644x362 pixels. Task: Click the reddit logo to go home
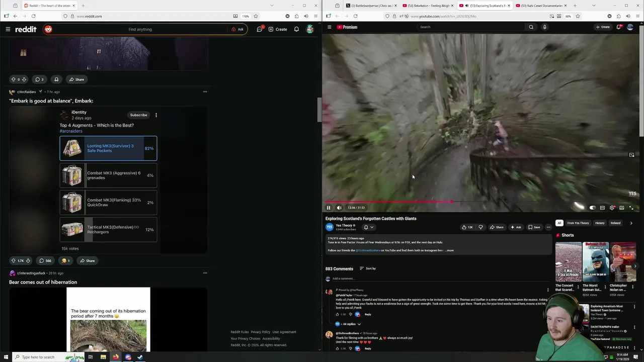[26, 29]
